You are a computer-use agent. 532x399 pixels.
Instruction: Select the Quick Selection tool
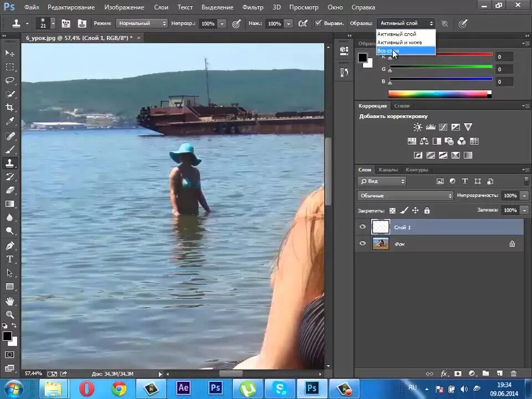coord(9,94)
